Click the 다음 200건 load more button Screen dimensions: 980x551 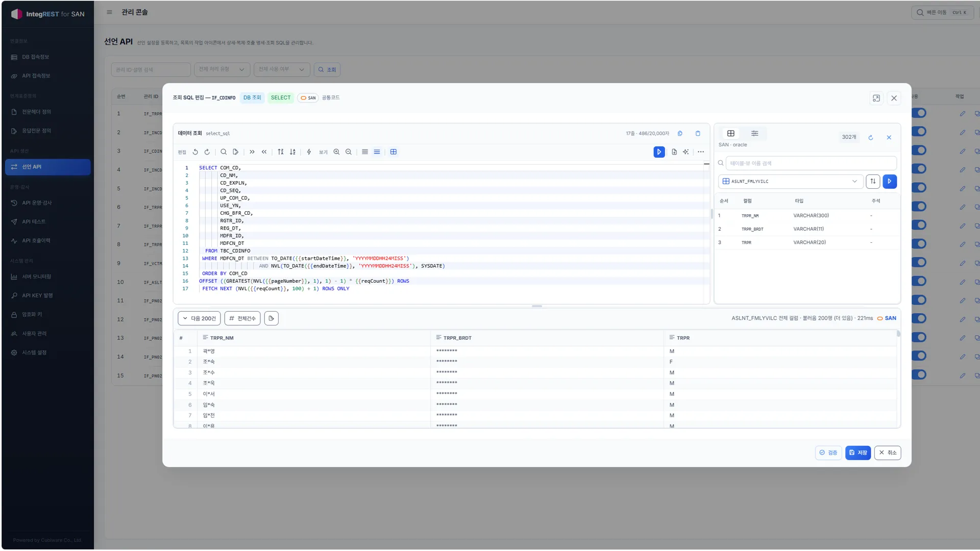pyautogui.click(x=200, y=318)
